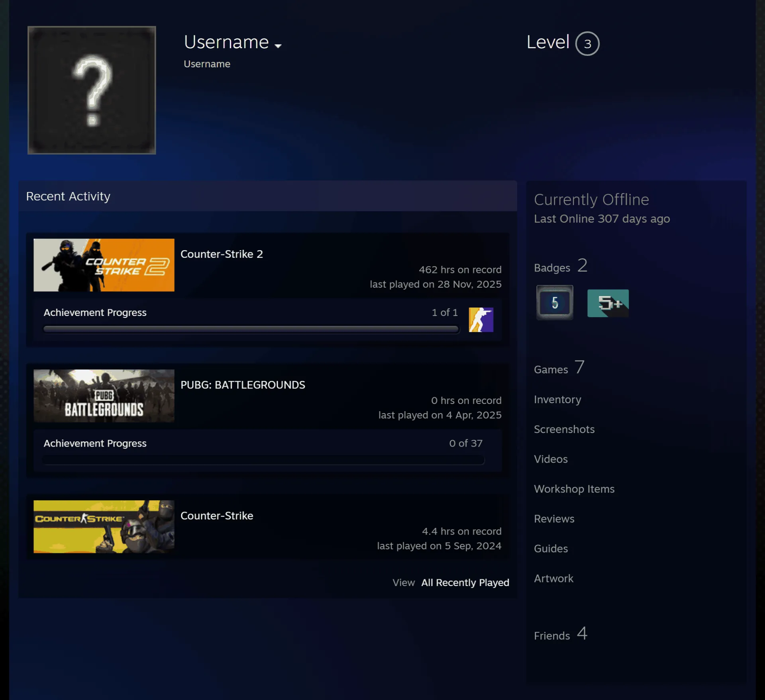
Task: Go to Inventory
Action: (557, 399)
